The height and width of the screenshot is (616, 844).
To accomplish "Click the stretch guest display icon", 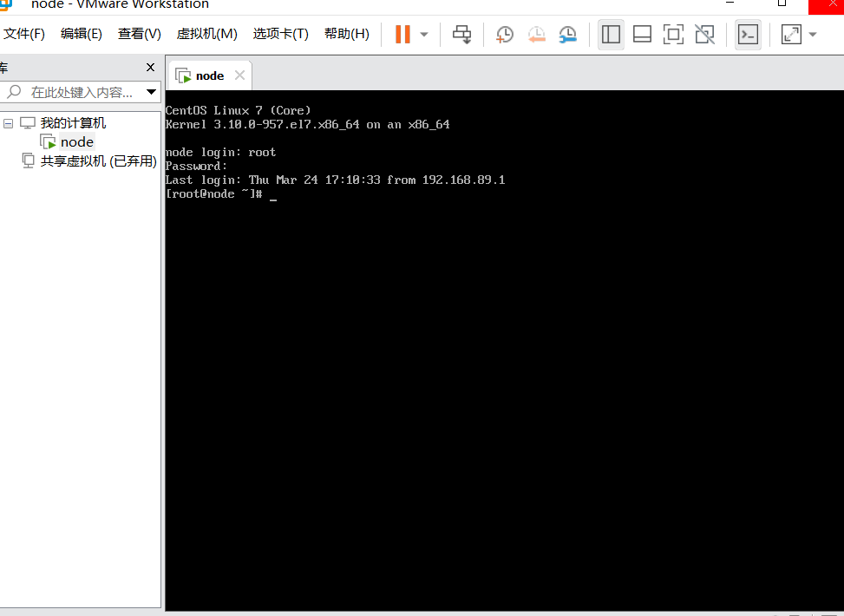I will coord(791,35).
